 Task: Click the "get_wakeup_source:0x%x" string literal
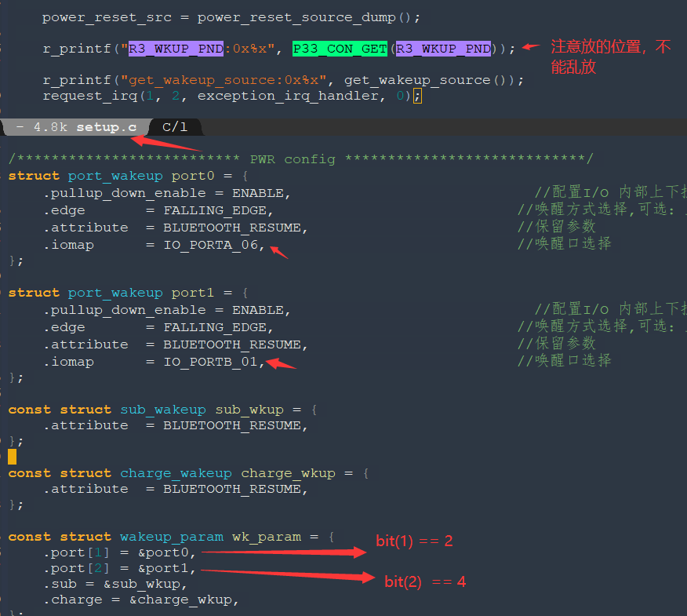[224, 80]
